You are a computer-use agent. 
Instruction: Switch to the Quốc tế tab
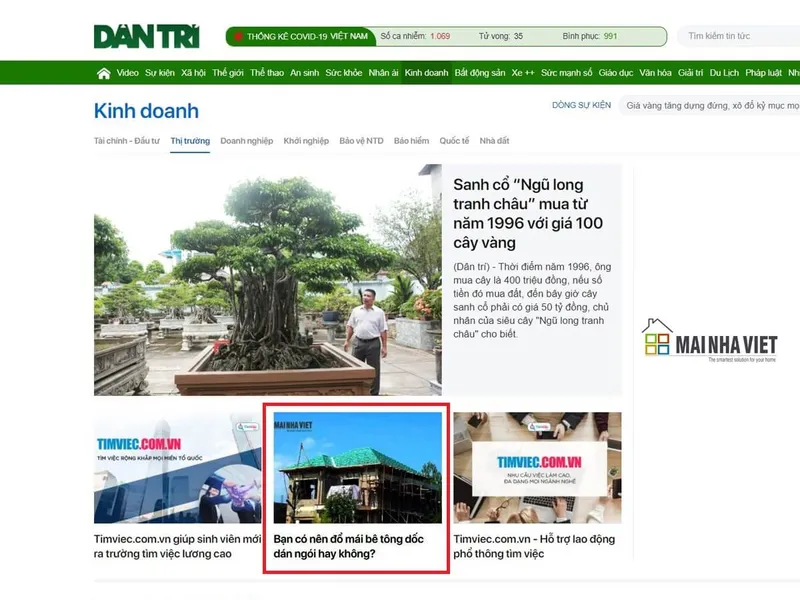454,141
